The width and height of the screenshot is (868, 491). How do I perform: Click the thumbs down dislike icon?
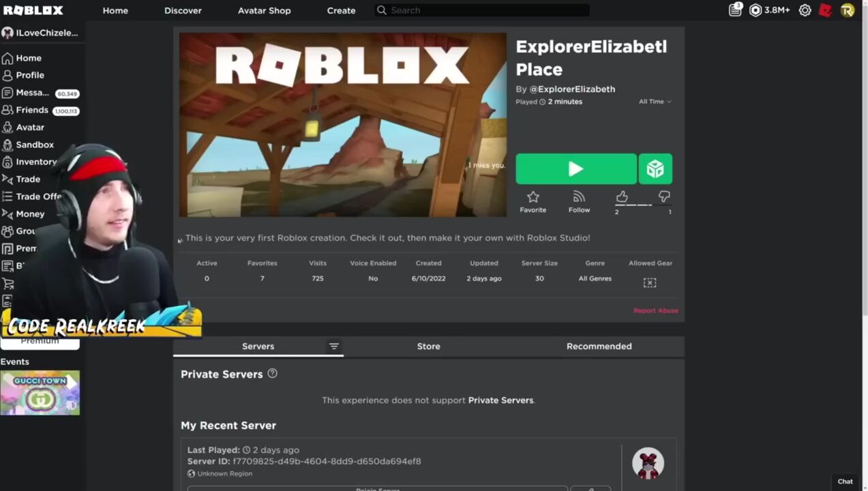point(664,196)
